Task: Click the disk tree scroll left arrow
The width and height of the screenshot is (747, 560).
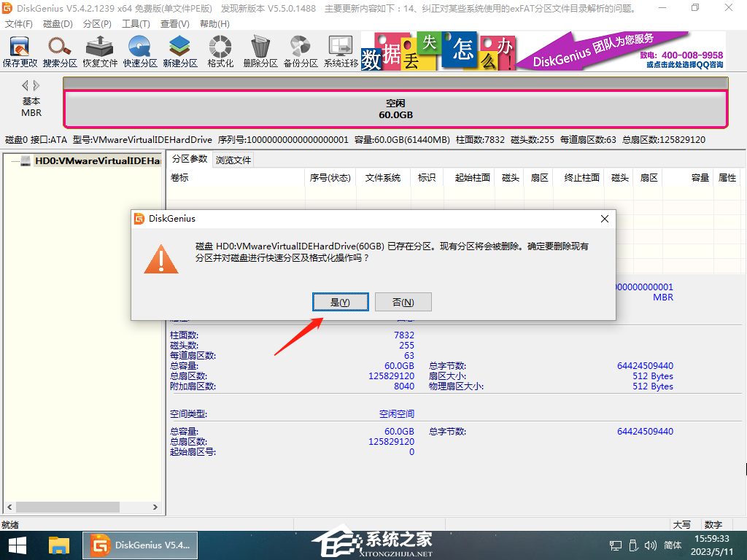Action: pyautogui.click(x=9, y=507)
